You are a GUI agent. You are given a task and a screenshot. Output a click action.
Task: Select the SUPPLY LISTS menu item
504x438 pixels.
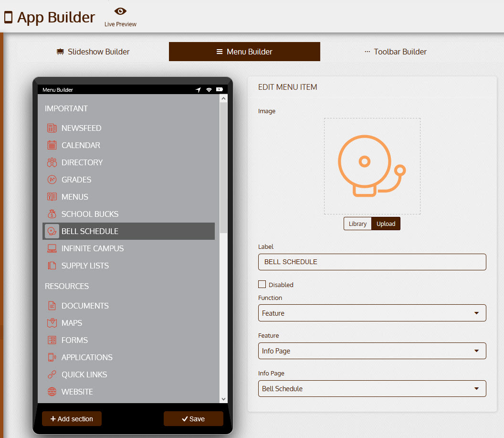coord(128,266)
